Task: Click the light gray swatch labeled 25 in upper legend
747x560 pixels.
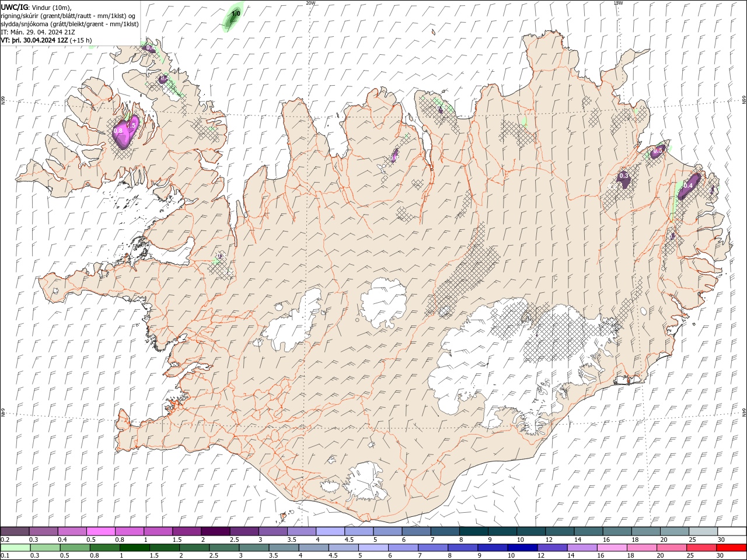Action: (703, 531)
